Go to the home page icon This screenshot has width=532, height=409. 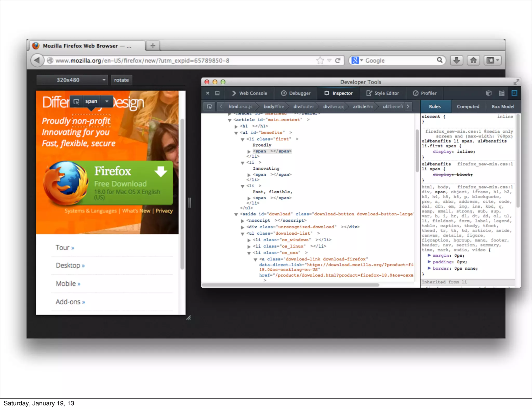pyautogui.click(x=473, y=60)
